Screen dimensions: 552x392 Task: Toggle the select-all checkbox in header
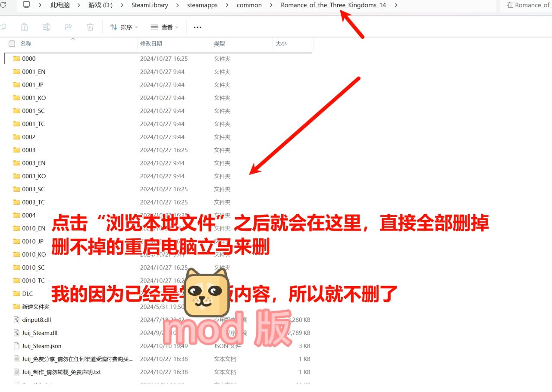12,44
